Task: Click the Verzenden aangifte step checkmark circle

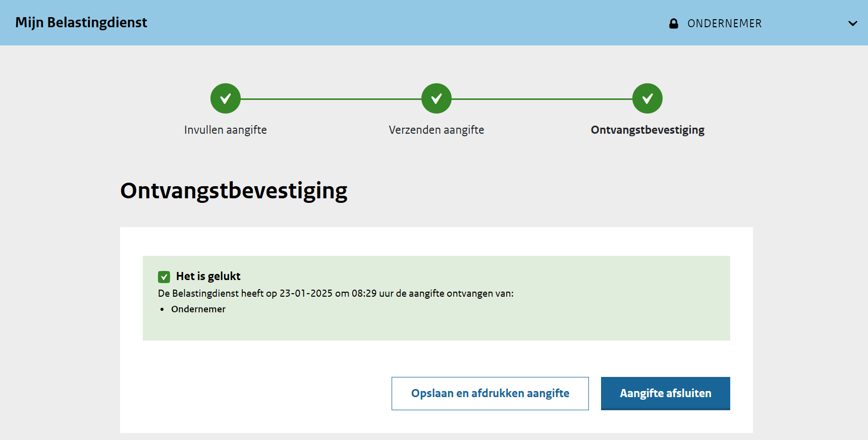Action: tap(437, 98)
